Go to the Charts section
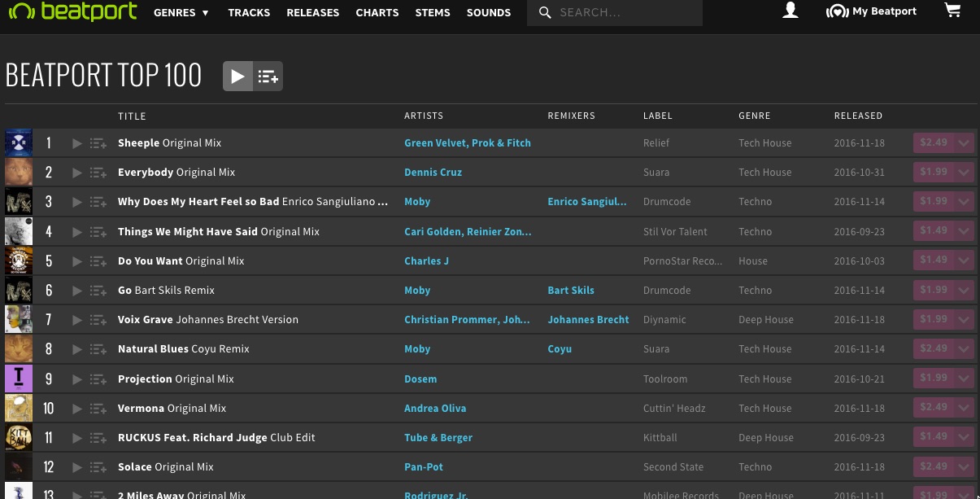Screen dimensions: 980x499 377,13
